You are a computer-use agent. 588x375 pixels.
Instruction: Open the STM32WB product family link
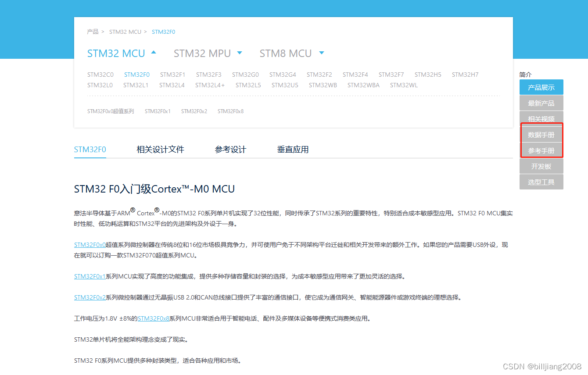323,85
